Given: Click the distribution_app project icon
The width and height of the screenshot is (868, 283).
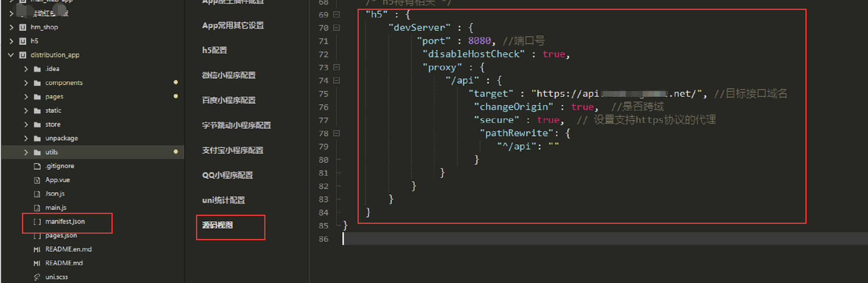Looking at the screenshot, I should [x=23, y=55].
